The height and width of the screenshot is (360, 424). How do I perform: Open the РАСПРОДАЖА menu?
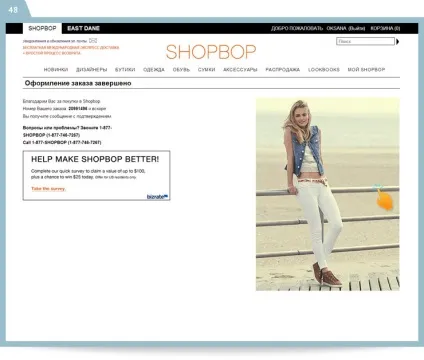point(282,70)
